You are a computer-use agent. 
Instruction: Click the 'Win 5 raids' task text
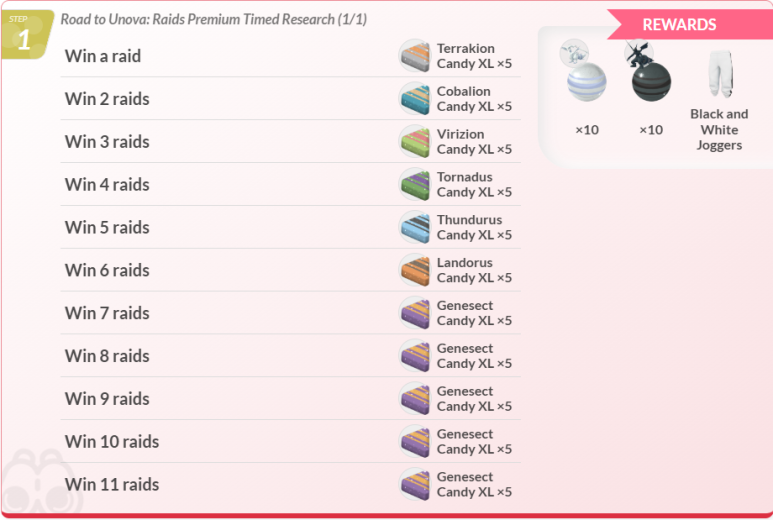point(107,227)
